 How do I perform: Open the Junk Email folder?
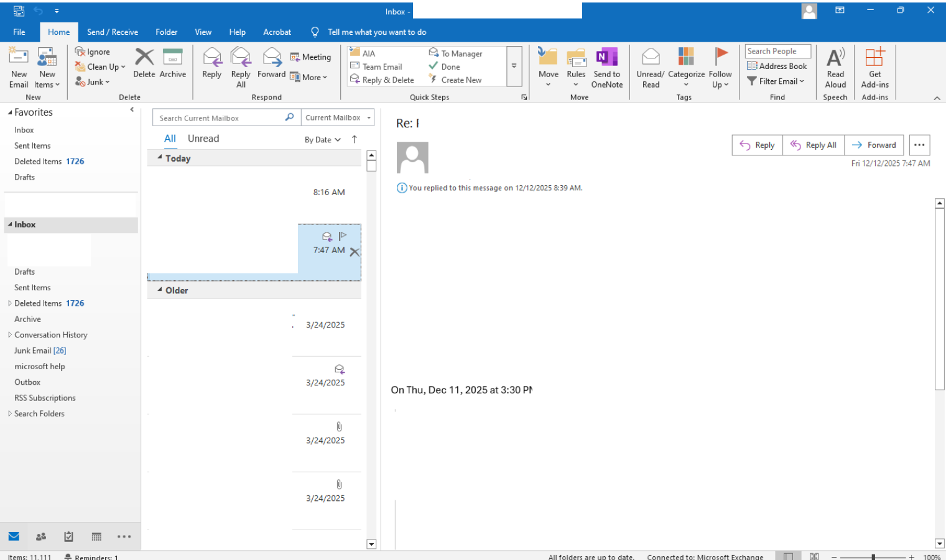[40, 351]
